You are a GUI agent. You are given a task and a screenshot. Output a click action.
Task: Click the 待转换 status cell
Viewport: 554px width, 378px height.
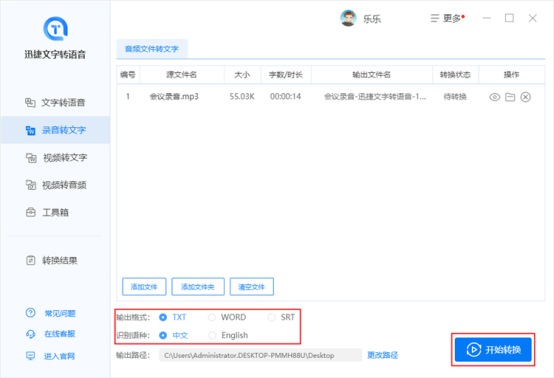pos(455,96)
